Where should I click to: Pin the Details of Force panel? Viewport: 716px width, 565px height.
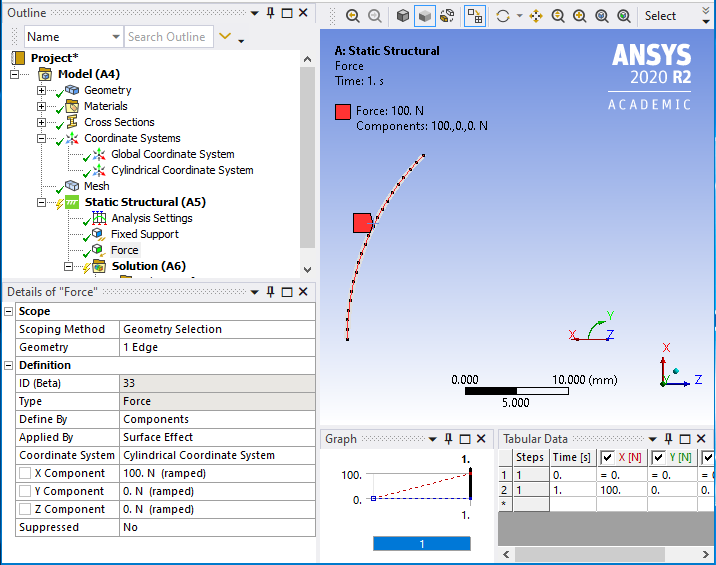pos(271,292)
